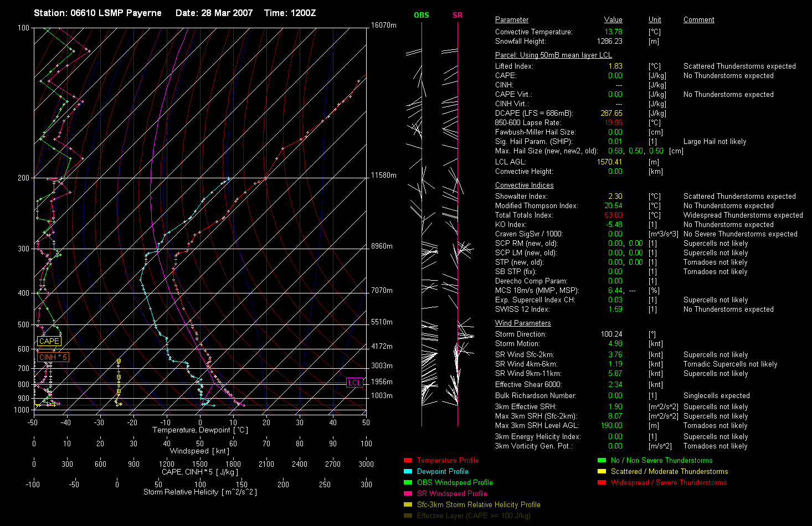Click the red Widespread / Severe Thunderstorms swatch
812x526 pixels.
602,482
